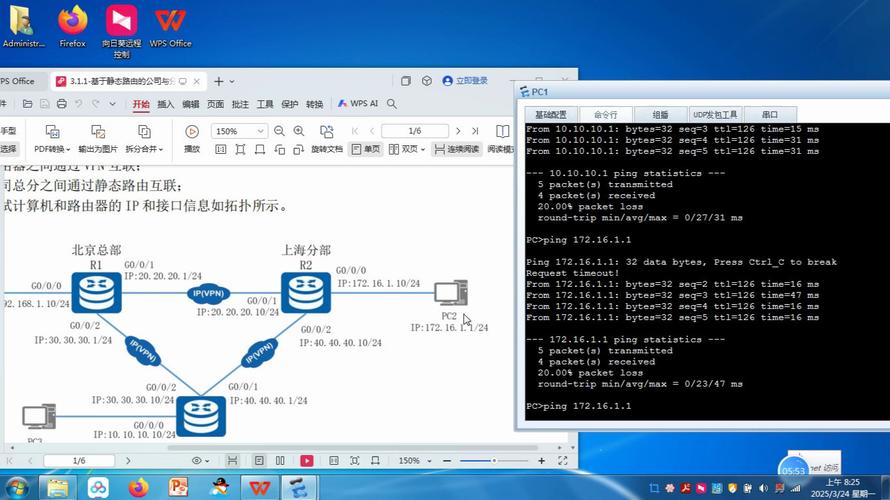Click the plus zoom button in status bar
The width and height of the screenshot is (890, 500).
pyautogui.click(x=541, y=461)
